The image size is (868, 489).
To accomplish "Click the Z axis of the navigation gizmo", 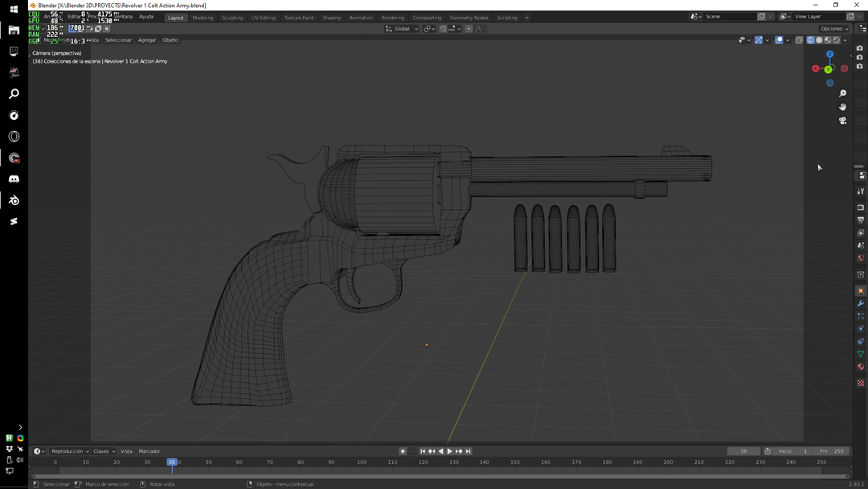I will (830, 54).
